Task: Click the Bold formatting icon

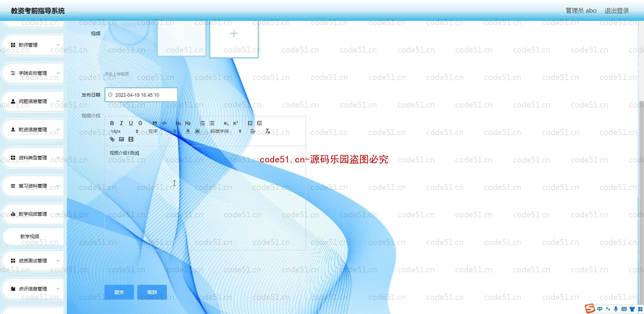Action: tap(112, 123)
